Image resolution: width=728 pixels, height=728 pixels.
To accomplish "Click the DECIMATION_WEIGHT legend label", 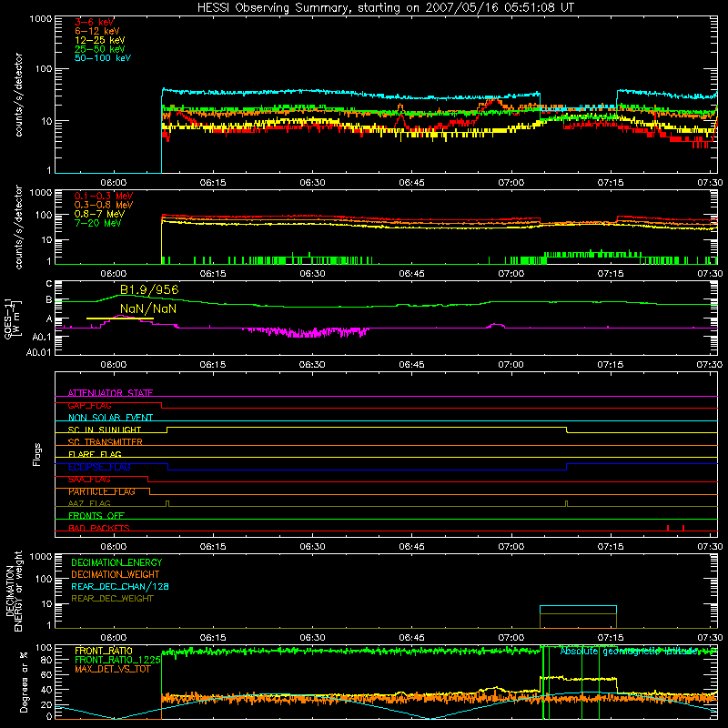I will click(116, 574).
